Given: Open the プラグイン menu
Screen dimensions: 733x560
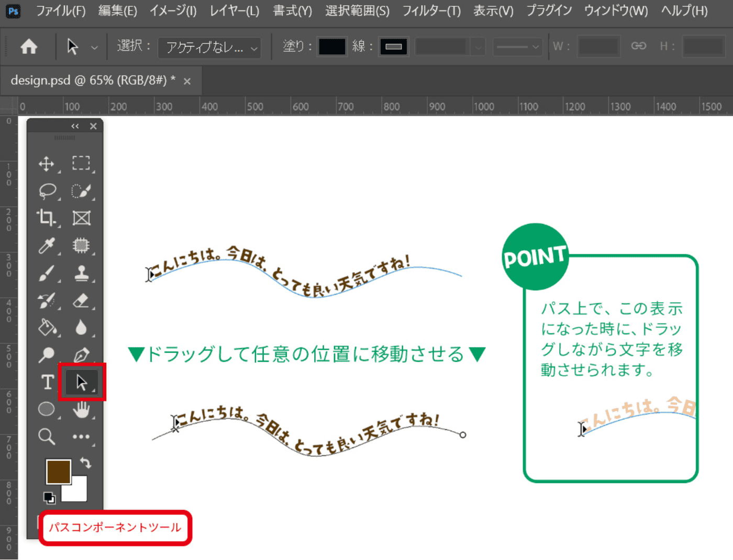Looking at the screenshot, I should pyautogui.click(x=549, y=11).
